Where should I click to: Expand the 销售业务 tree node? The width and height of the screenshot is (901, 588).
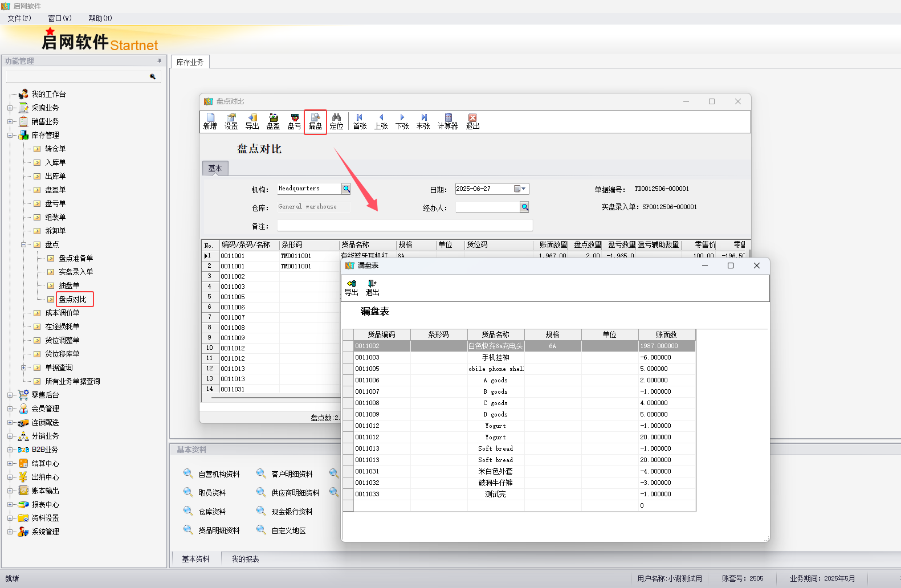(x=10, y=121)
